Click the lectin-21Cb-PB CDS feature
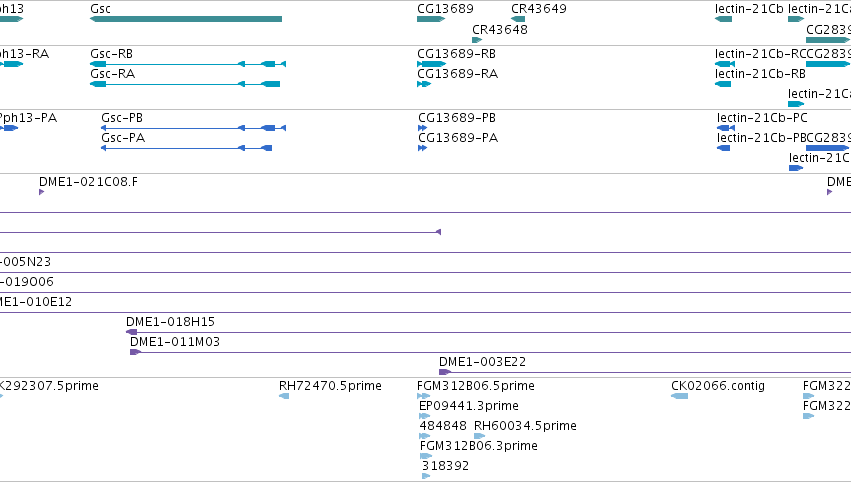The image size is (851, 482). pos(723,148)
